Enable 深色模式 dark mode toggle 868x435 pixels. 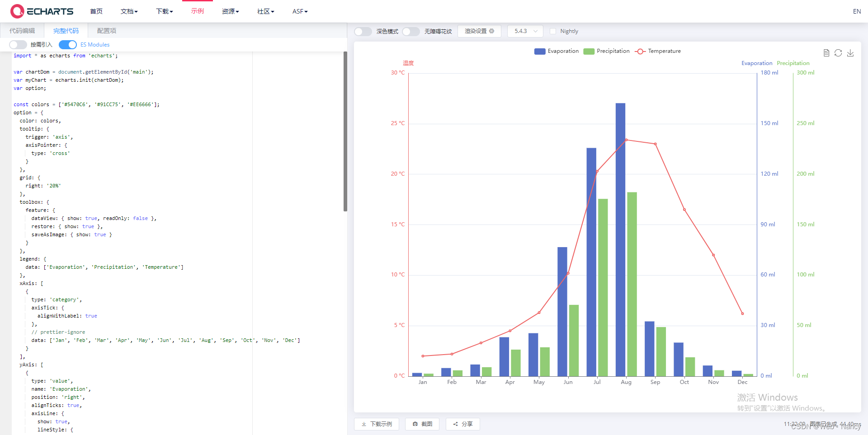tap(363, 31)
